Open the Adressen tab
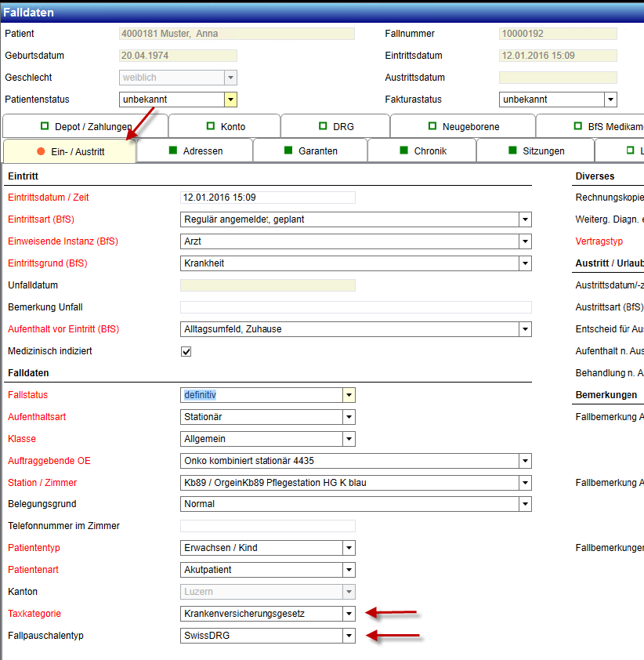 coord(195,150)
